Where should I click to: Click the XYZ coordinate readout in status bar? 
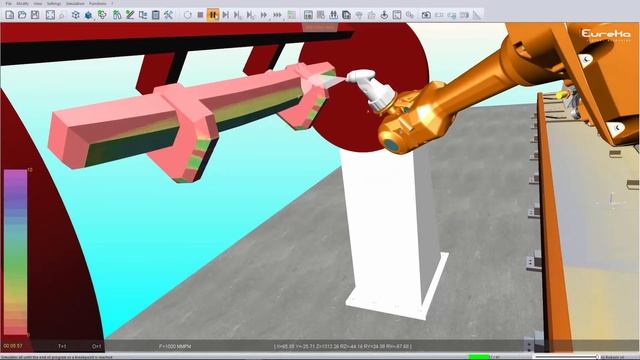click(343, 347)
